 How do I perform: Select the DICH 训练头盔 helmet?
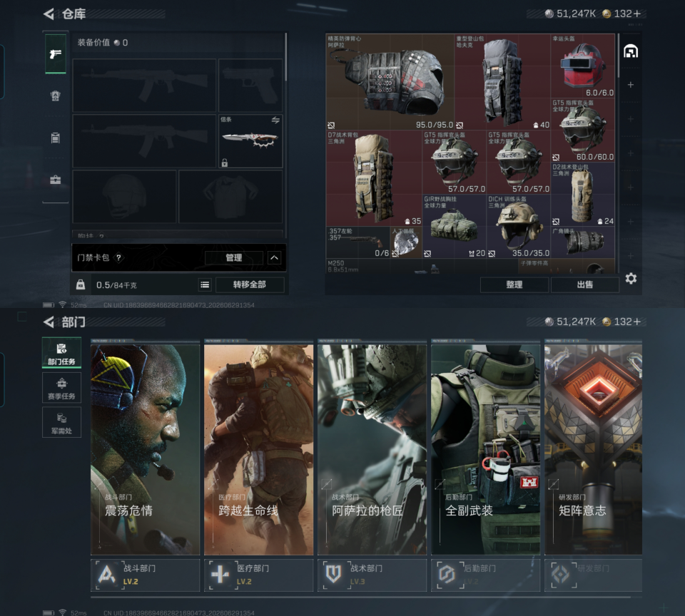tap(518, 226)
